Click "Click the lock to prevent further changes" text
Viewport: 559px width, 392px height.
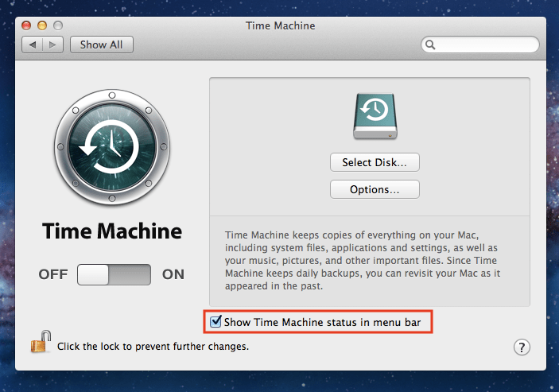click(153, 347)
